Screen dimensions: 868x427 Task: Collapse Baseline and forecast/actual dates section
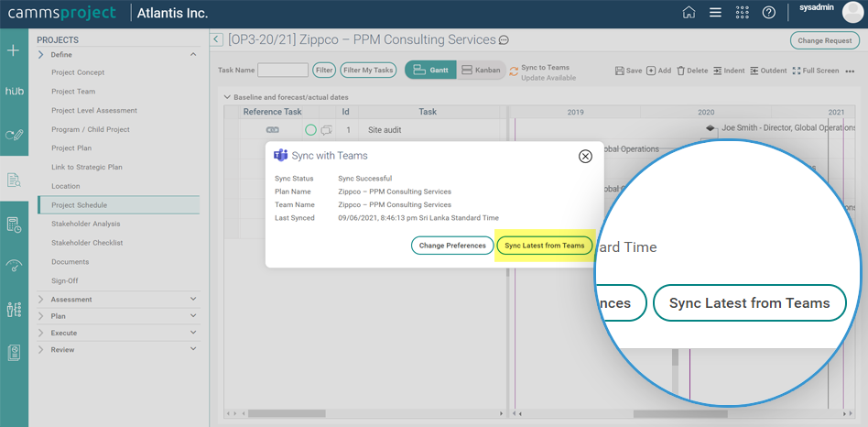click(x=226, y=97)
